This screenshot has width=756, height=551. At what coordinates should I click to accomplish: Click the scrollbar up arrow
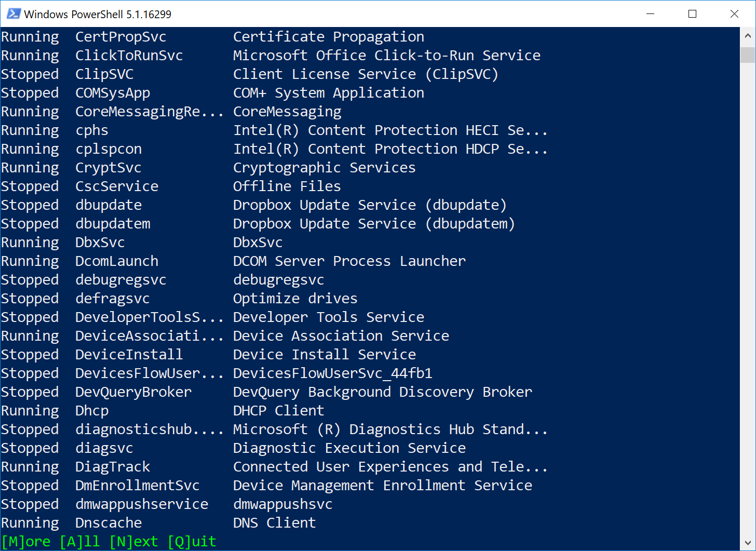click(x=748, y=36)
